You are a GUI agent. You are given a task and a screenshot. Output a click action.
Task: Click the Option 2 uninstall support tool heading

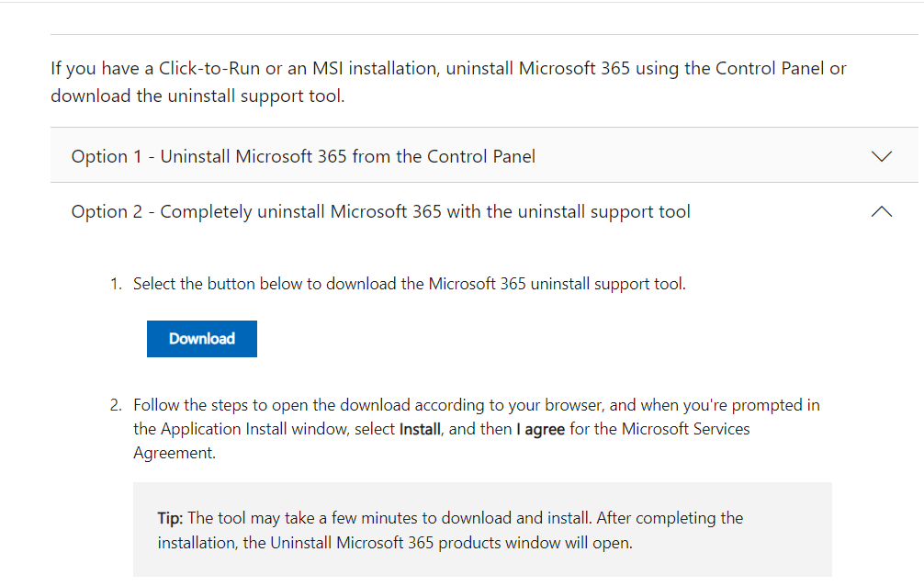[x=380, y=212]
